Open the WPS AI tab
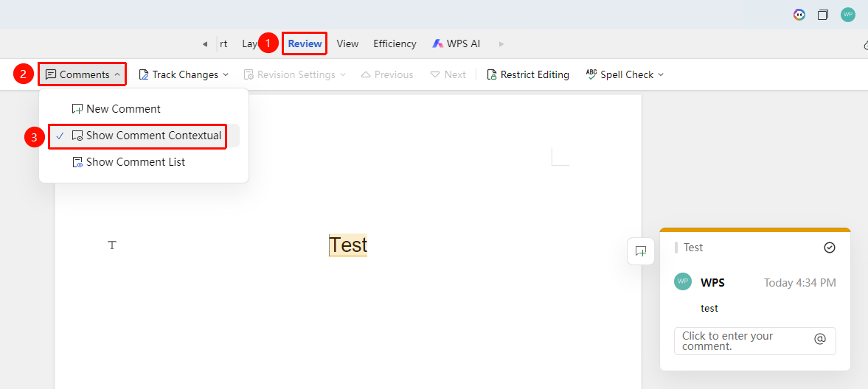The image size is (868, 389). click(456, 43)
